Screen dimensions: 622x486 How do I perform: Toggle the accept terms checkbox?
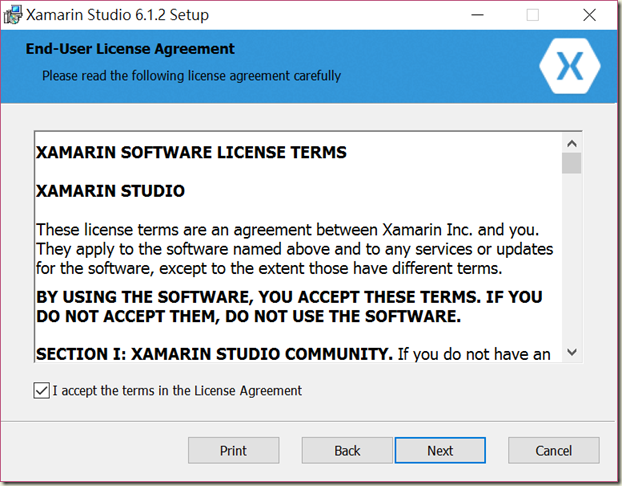point(41,391)
